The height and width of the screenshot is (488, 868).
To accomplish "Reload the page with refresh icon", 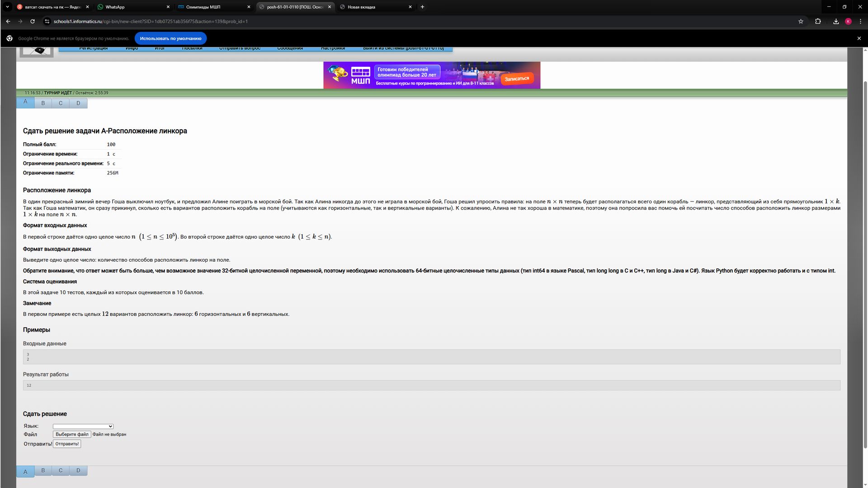I will pyautogui.click(x=33, y=21).
